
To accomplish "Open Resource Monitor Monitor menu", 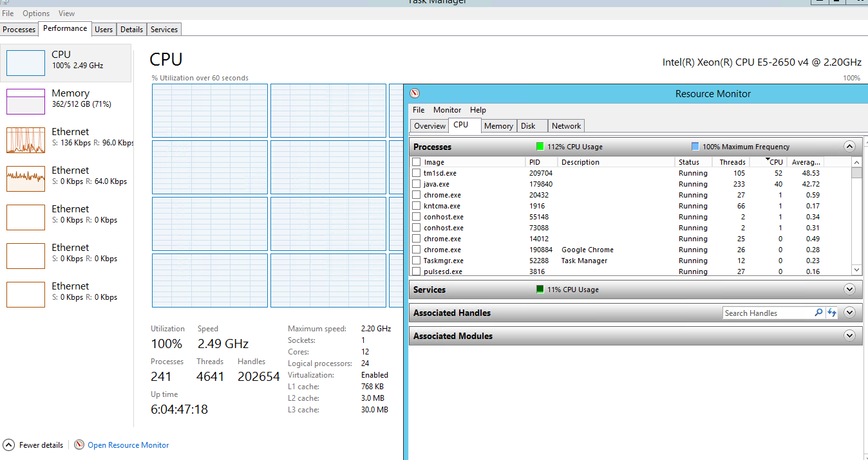I will [447, 110].
